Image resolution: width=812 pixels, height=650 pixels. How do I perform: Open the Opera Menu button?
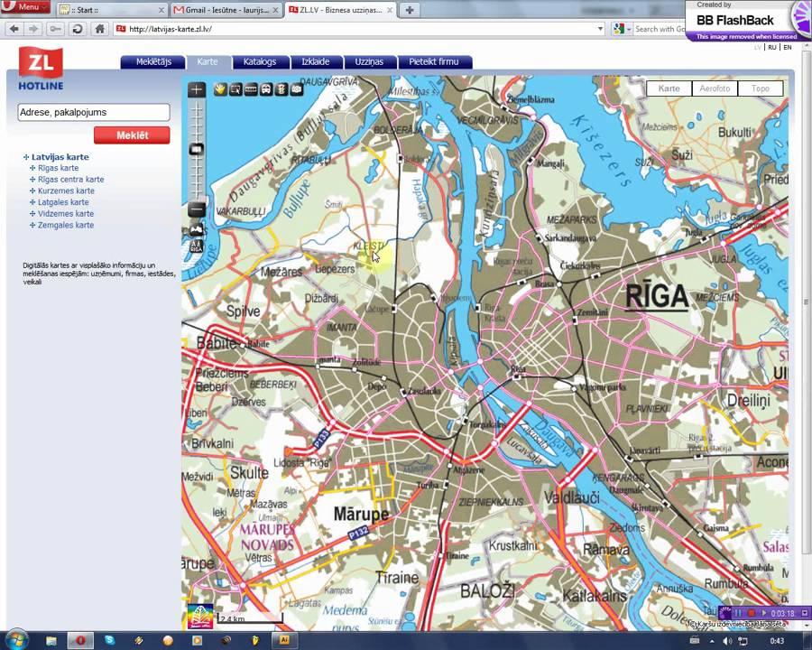pyautogui.click(x=25, y=6)
